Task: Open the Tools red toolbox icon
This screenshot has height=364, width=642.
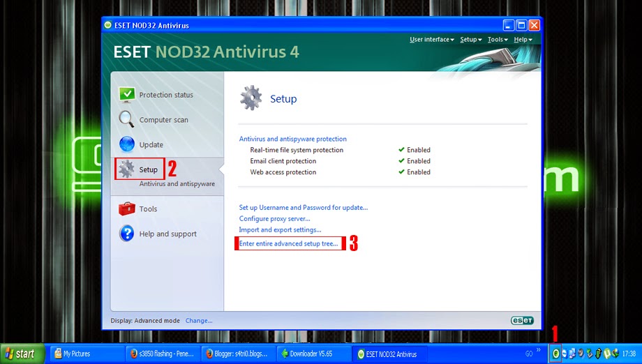Action: pos(127,208)
